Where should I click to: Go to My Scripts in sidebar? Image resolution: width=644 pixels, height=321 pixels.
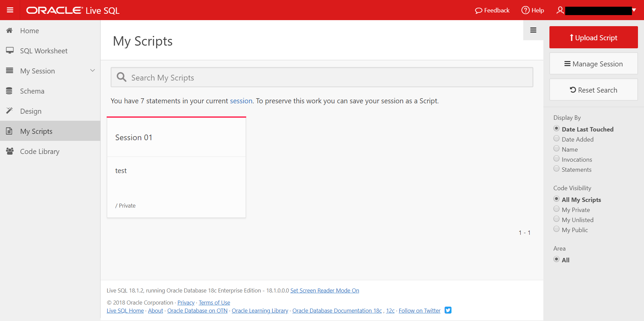pos(36,131)
